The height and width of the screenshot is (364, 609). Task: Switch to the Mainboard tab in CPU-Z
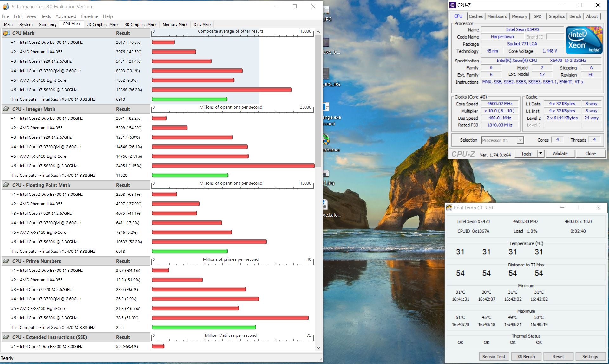497,16
